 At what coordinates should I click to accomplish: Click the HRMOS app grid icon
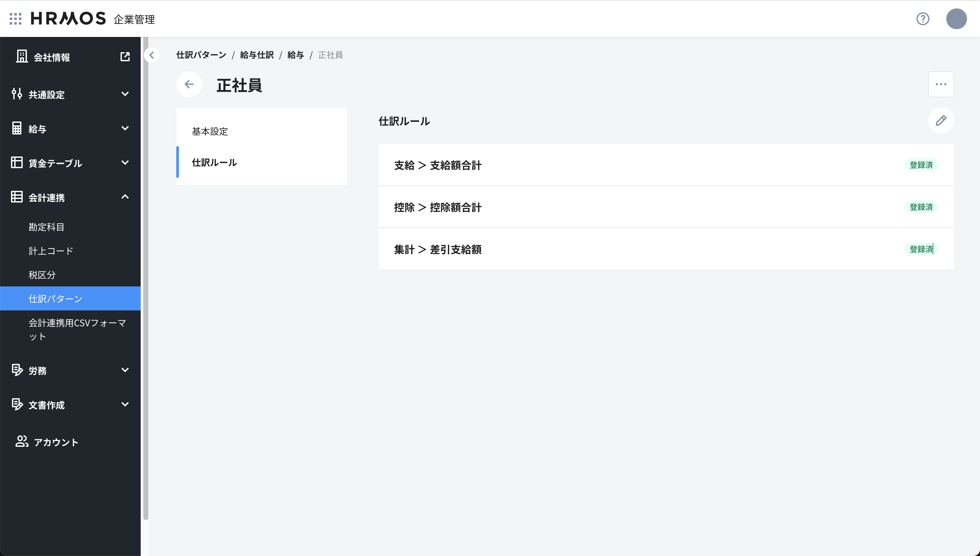pos(15,19)
